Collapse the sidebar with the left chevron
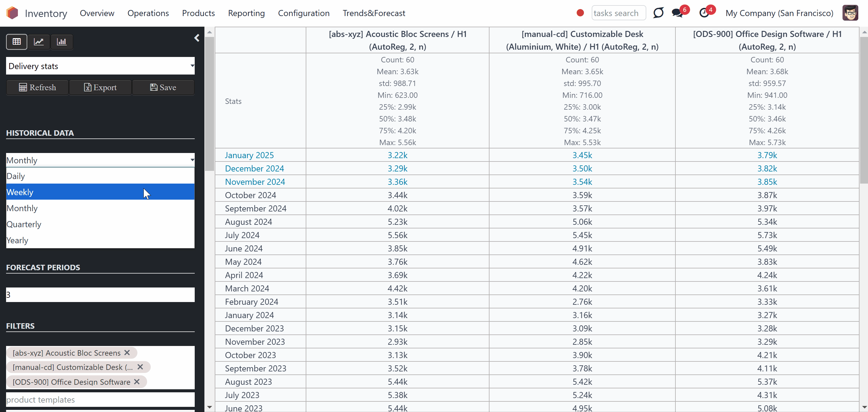 pyautogui.click(x=197, y=38)
